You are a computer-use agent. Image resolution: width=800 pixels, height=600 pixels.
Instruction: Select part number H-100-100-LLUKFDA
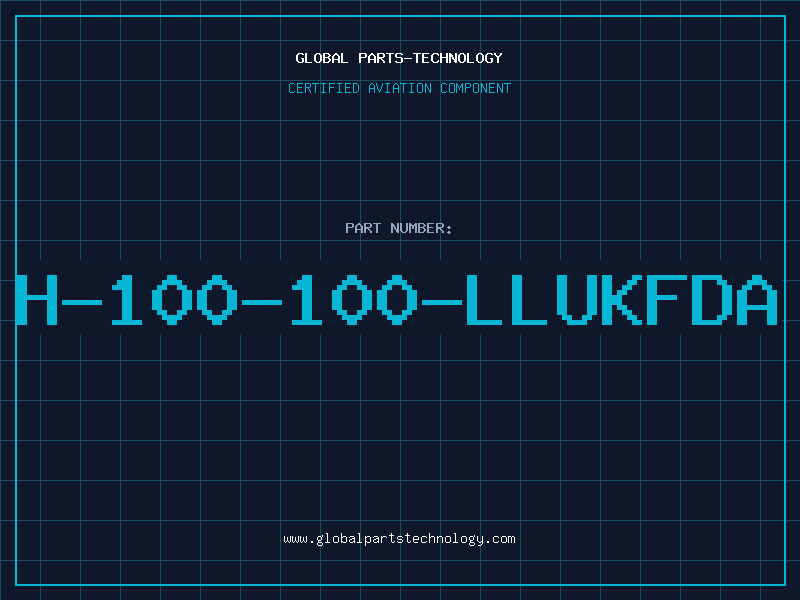coord(396,299)
